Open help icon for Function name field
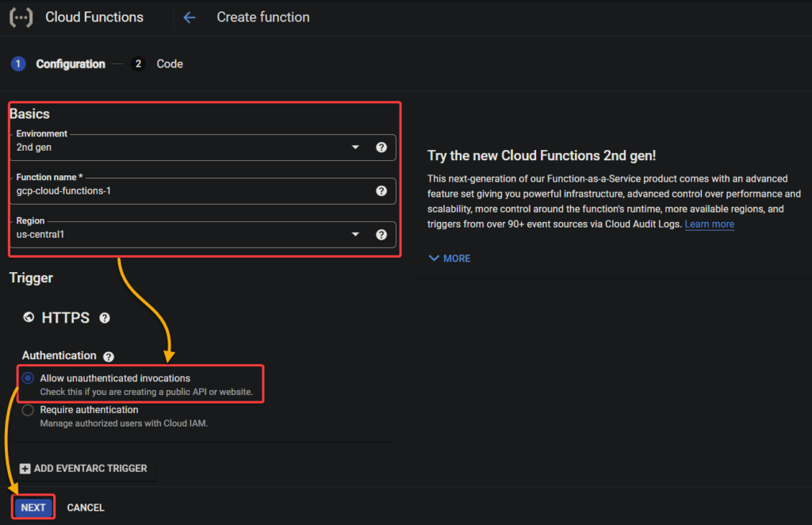Screen dimensions: 812x525 [x=381, y=191]
